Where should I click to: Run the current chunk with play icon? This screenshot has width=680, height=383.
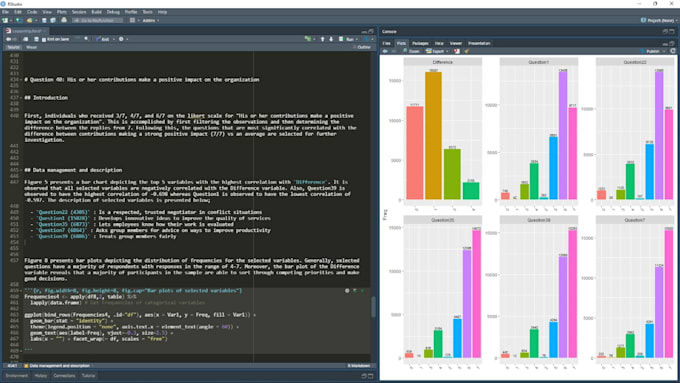[363, 291]
